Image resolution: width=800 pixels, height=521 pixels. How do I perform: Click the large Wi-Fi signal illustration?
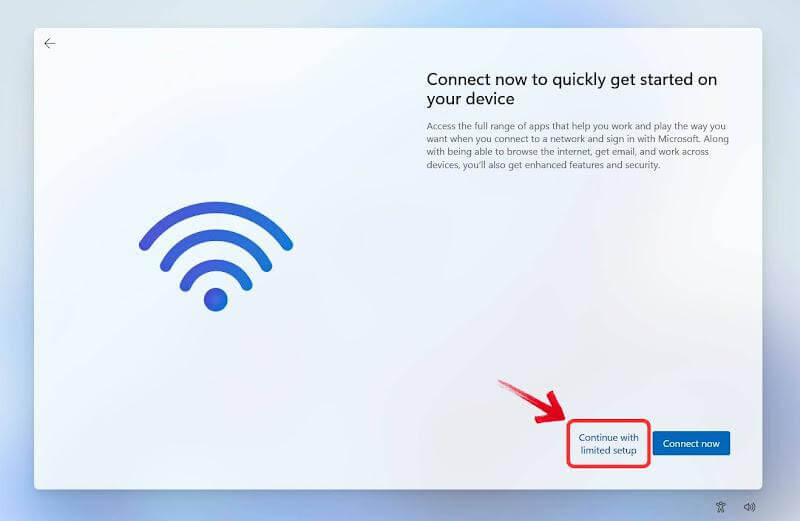pos(216,256)
